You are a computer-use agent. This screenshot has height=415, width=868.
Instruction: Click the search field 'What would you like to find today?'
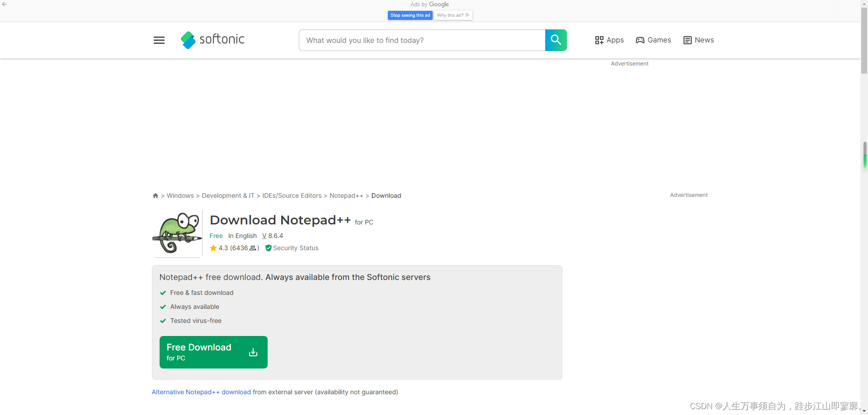422,40
